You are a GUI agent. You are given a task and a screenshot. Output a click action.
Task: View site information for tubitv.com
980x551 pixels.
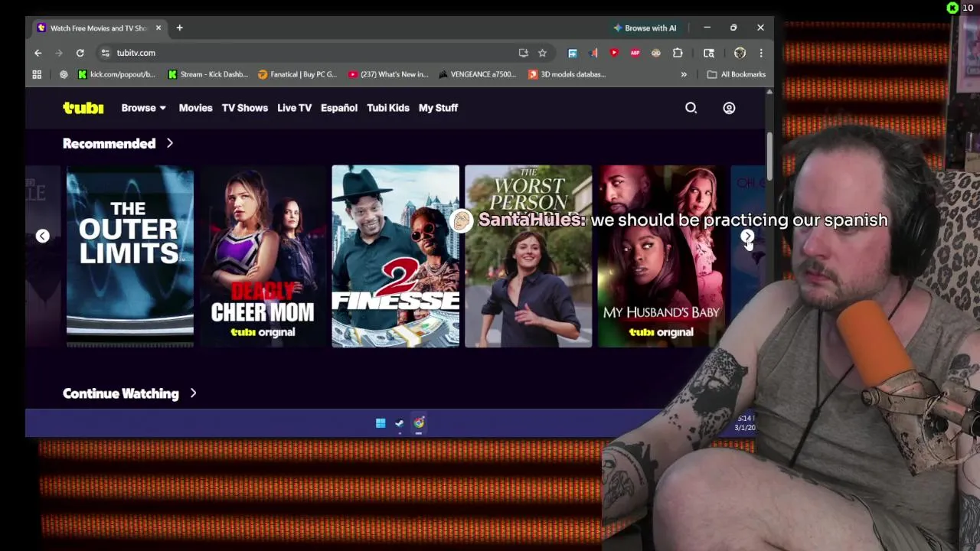point(105,53)
